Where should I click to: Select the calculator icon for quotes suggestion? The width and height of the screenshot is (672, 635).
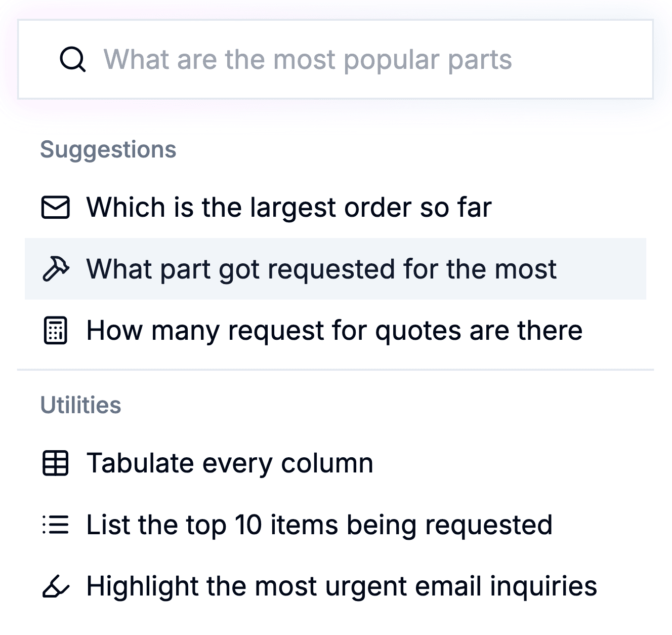pyautogui.click(x=56, y=331)
